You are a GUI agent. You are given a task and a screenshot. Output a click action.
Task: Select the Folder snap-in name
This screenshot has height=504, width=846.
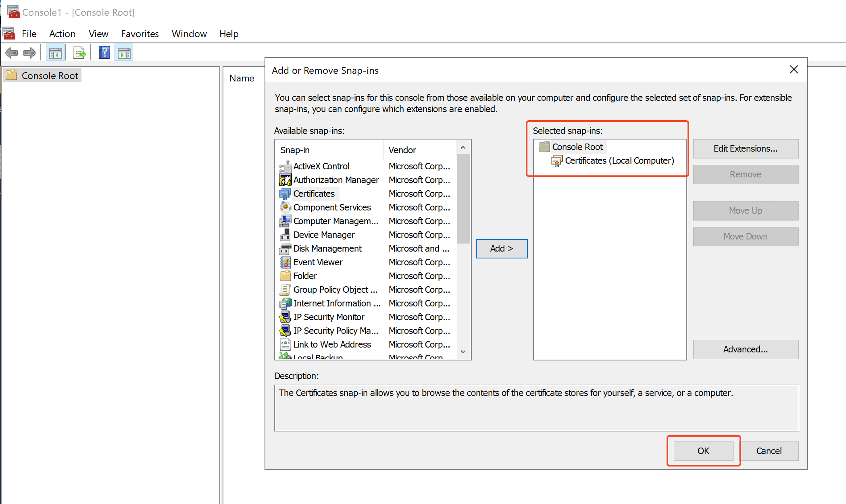[305, 276]
